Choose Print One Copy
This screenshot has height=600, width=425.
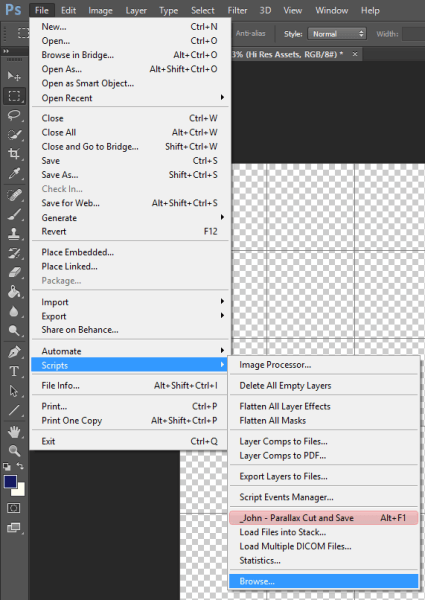pos(130,421)
